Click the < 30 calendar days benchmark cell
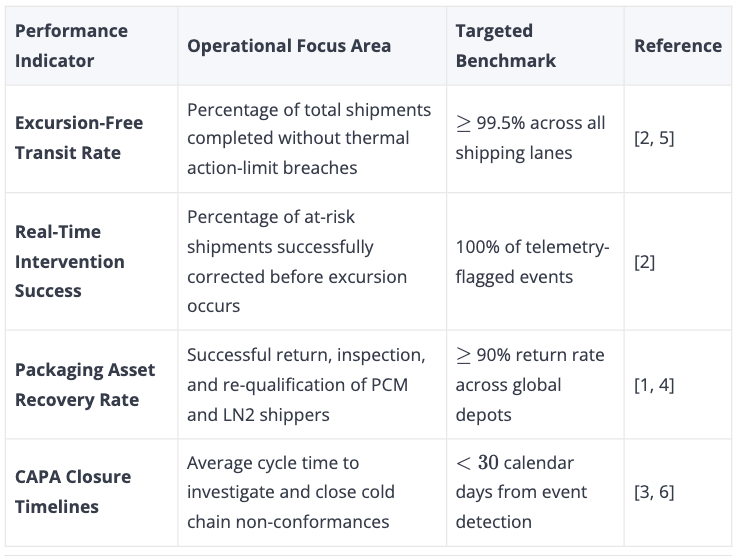 click(521, 492)
